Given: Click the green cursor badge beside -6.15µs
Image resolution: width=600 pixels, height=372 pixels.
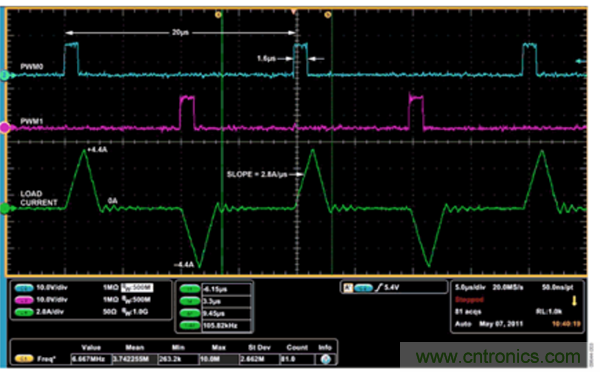Looking at the screenshot, I should click(190, 289).
